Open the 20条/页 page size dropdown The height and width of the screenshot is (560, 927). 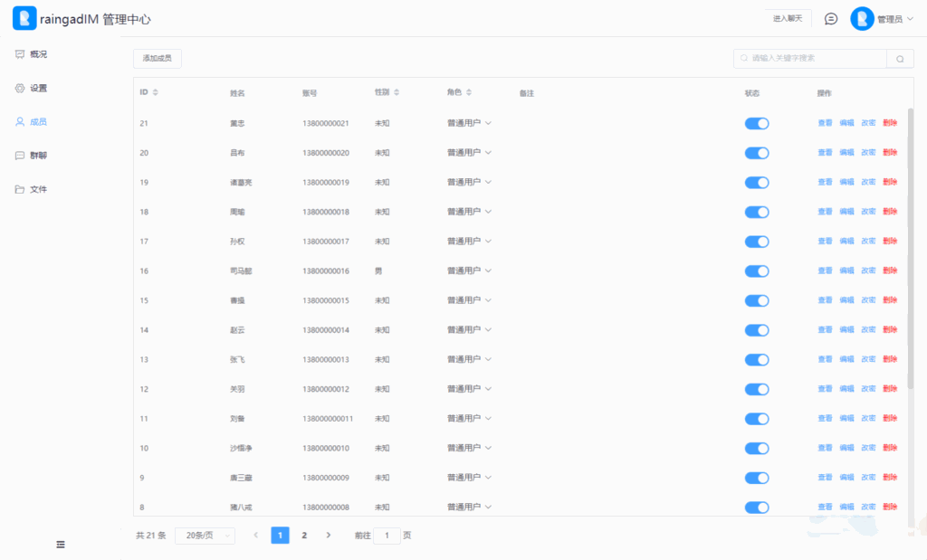coord(205,535)
